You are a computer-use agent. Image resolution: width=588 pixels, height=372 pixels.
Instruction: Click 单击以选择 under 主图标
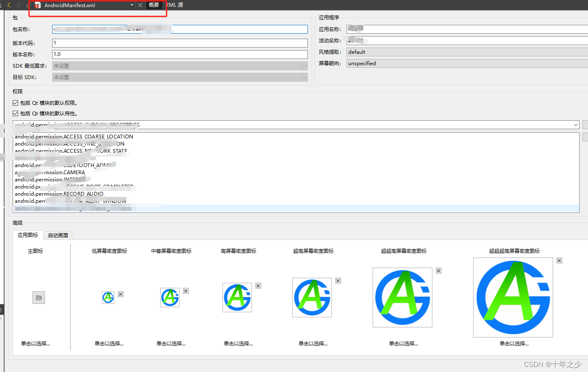(x=35, y=343)
